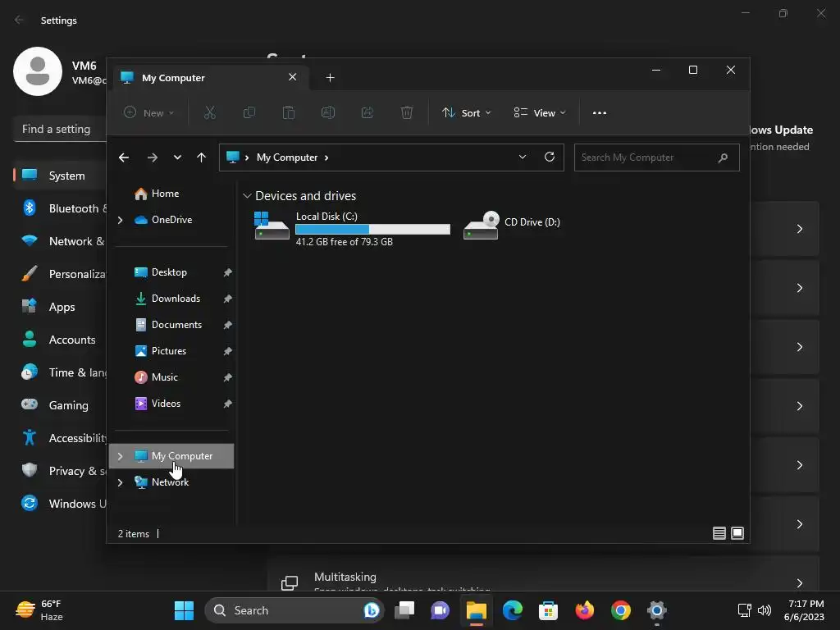Select Apps in Settings sidebar
The width and height of the screenshot is (840, 630).
tap(60, 307)
